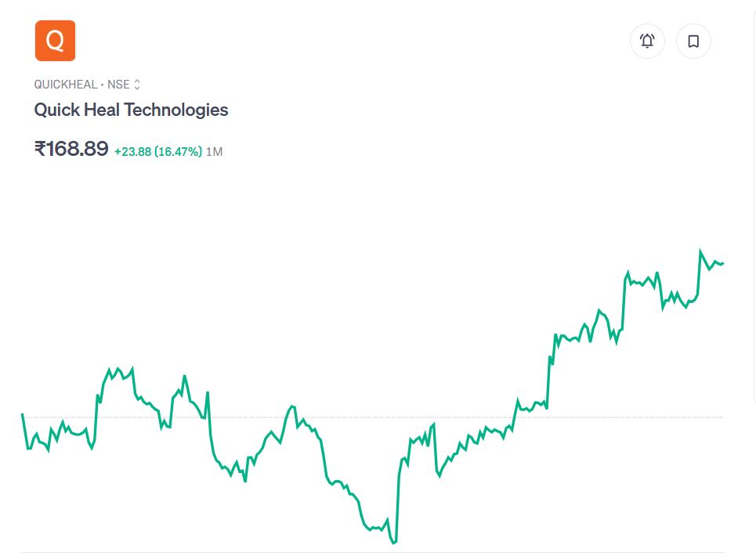Click the highest peak of the price chart

click(x=700, y=252)
